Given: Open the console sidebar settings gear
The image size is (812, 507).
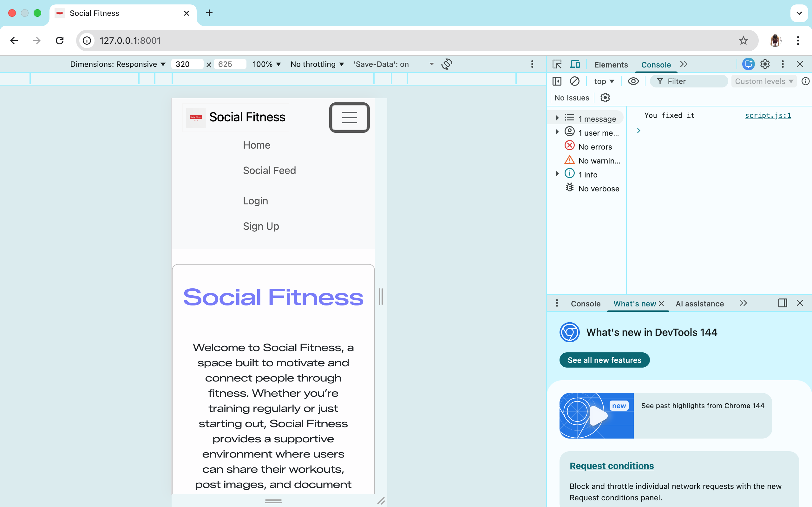Looking at the screenshot, I should coord(605,98).
